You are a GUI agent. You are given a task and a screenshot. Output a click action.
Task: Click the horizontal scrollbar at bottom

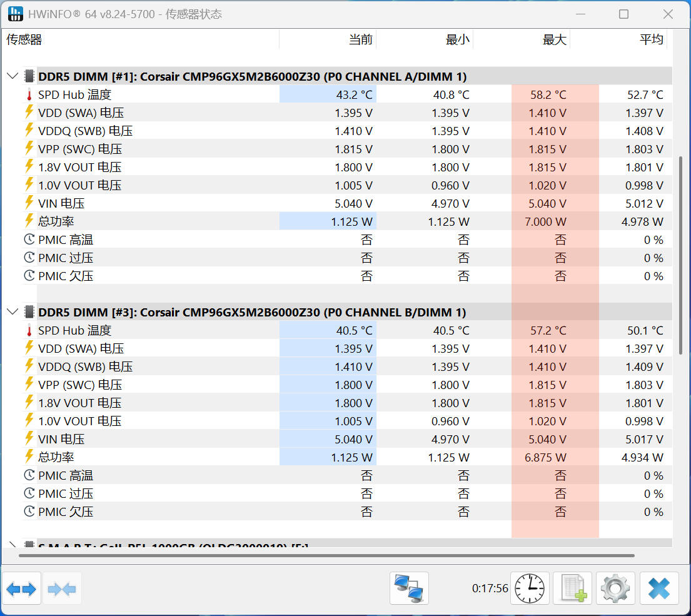pos(326,555)
